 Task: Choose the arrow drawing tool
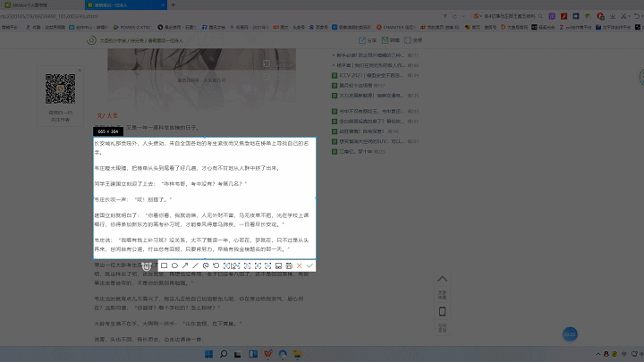tap(185, 265)
